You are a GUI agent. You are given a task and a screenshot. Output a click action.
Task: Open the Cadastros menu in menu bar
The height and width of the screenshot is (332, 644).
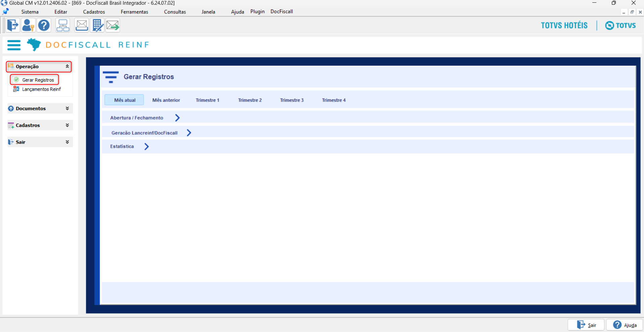(x=94, y=12)
